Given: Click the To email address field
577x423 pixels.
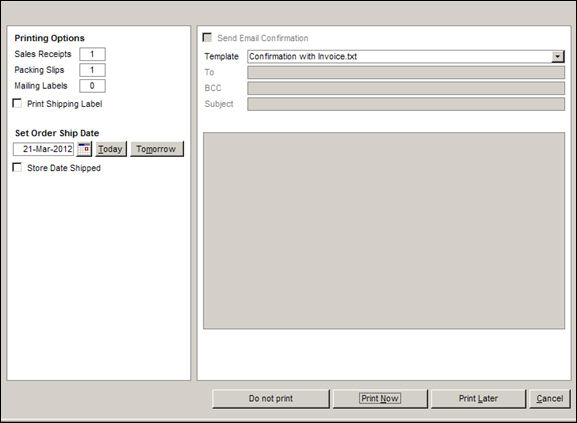Looking at the screenshot, I should point(406,72).
